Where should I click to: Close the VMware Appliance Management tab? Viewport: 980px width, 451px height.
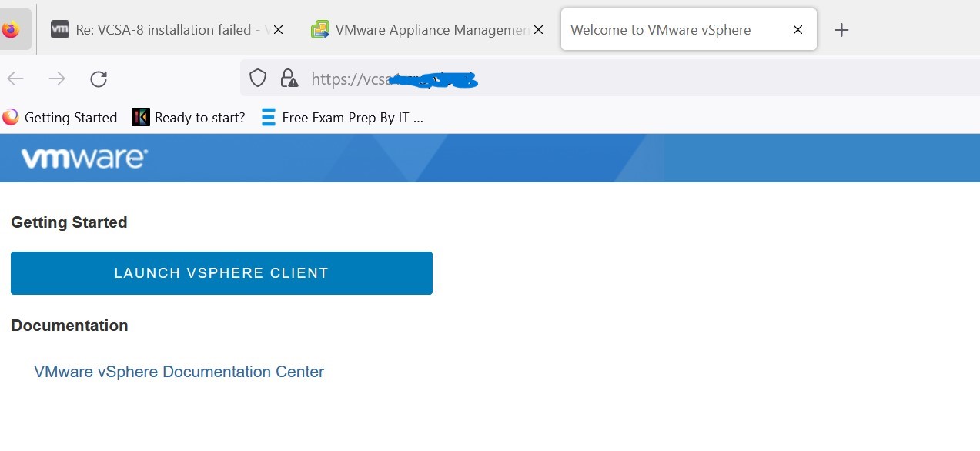(x=539, y=30)
